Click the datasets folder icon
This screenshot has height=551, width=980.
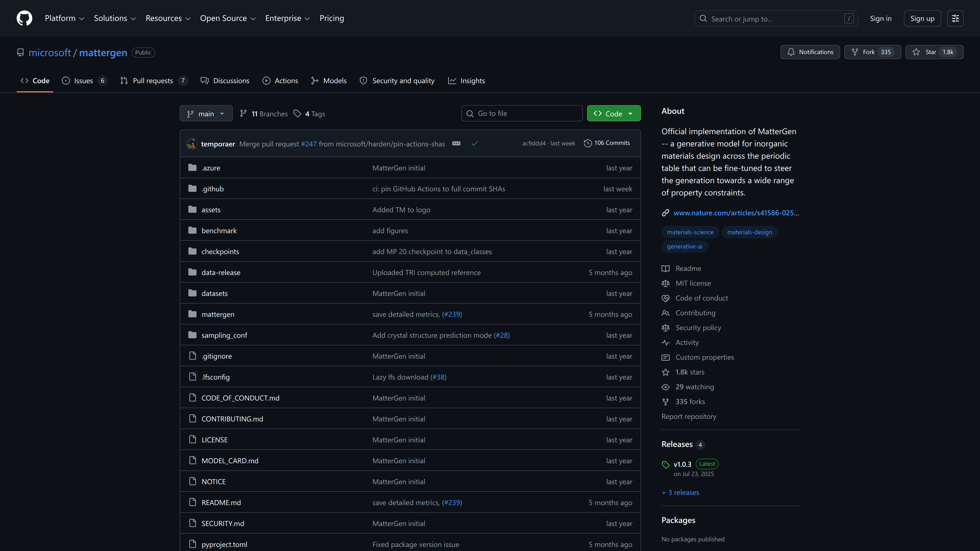(192, 293)
